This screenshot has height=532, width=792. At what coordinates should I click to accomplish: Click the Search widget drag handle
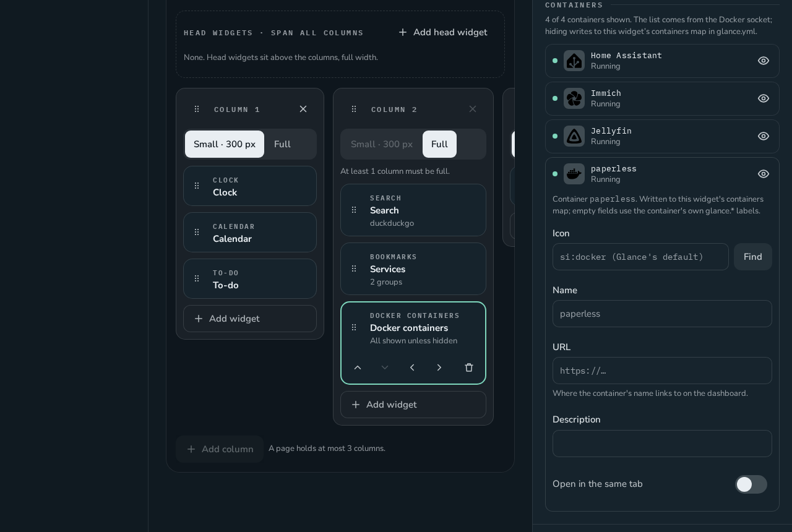(354, 210)
